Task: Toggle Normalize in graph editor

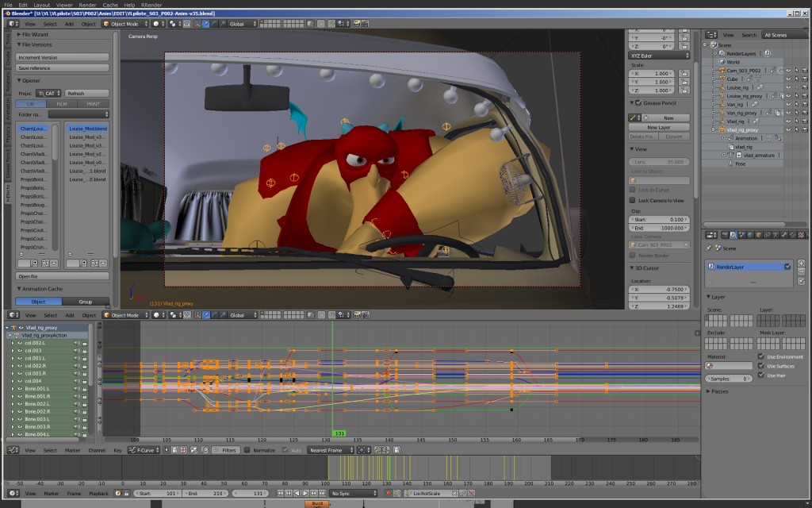Action: pyautogui.click(x=247, y=450)
